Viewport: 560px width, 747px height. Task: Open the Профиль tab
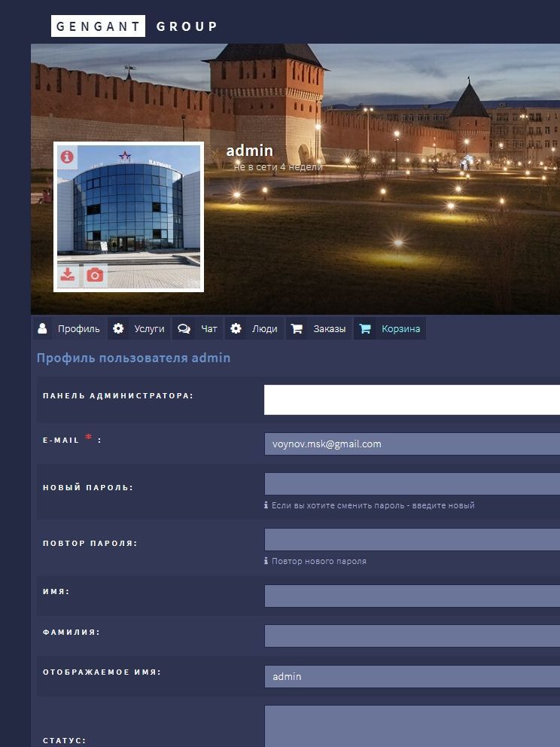69,329
